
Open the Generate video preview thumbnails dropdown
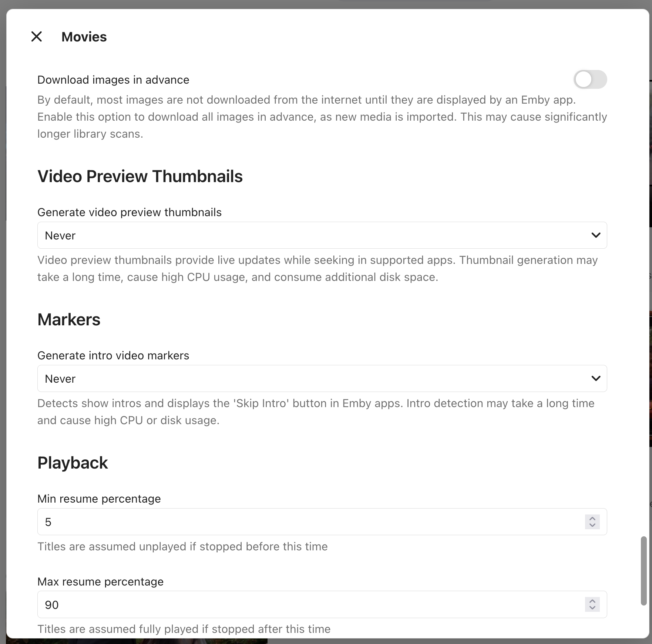(322, 235)
